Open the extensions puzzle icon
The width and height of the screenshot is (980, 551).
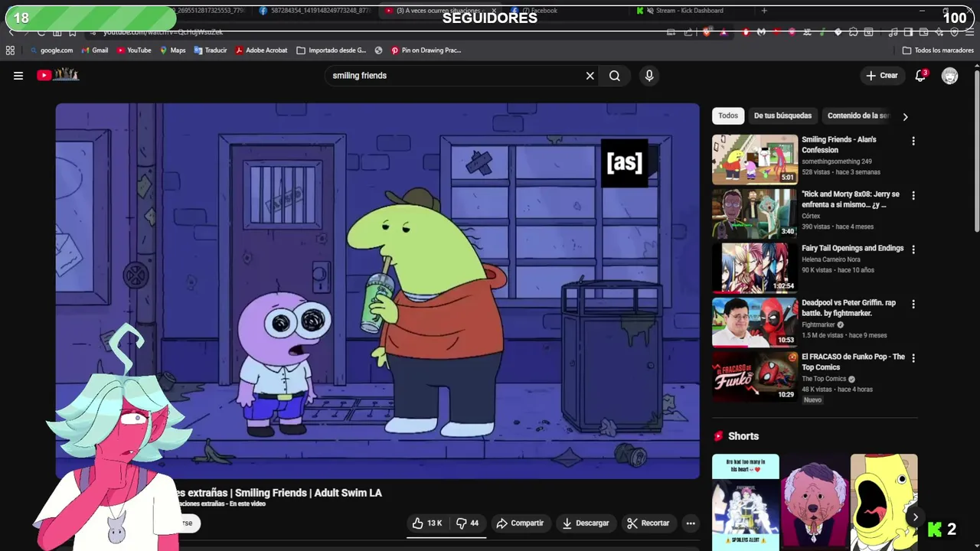coord(853,32)
